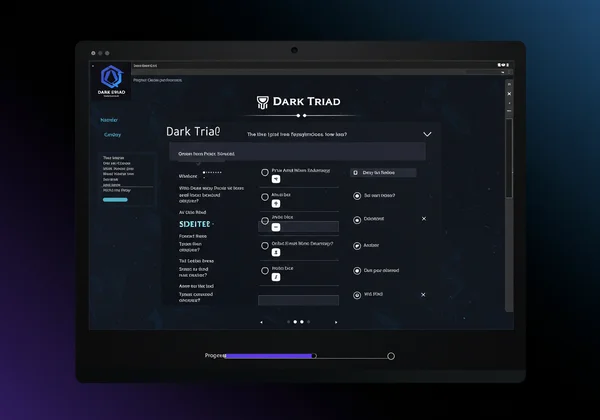This screenshot has width=600, height=420.
Task: Click the white square icon with upward arrow
Action: [x=276, y=203]
